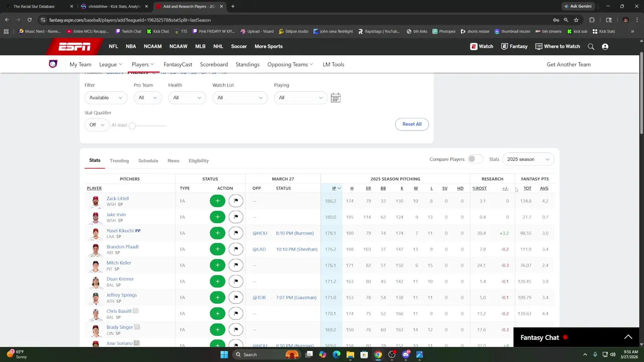The width and height of the screenshot is (644, 362).
Task: Open ESPN site search magnifier
Action: [591, 46]
